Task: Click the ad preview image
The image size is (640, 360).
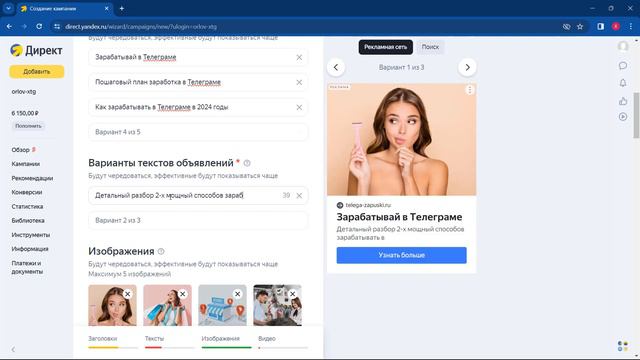Action: (402, 140)
